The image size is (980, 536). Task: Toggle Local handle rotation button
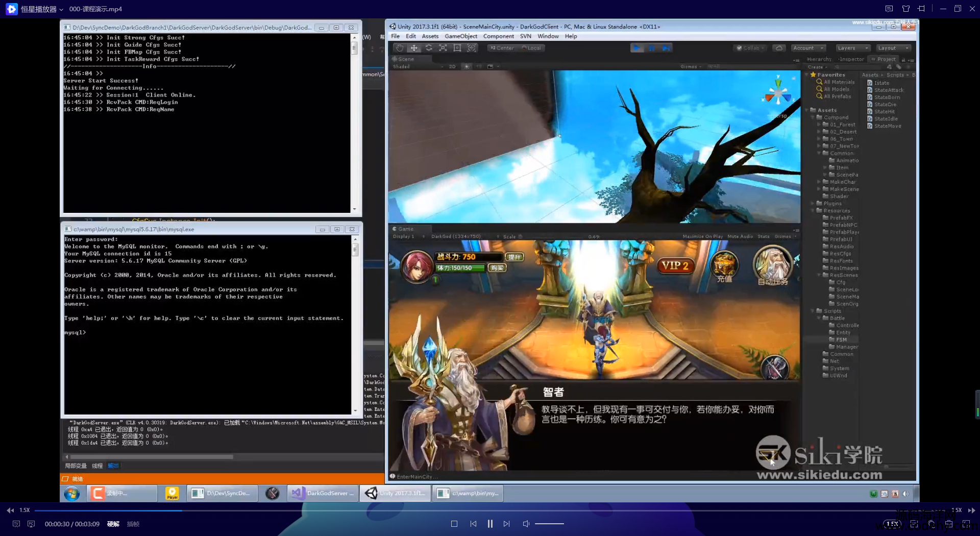[x=531, y=48]
